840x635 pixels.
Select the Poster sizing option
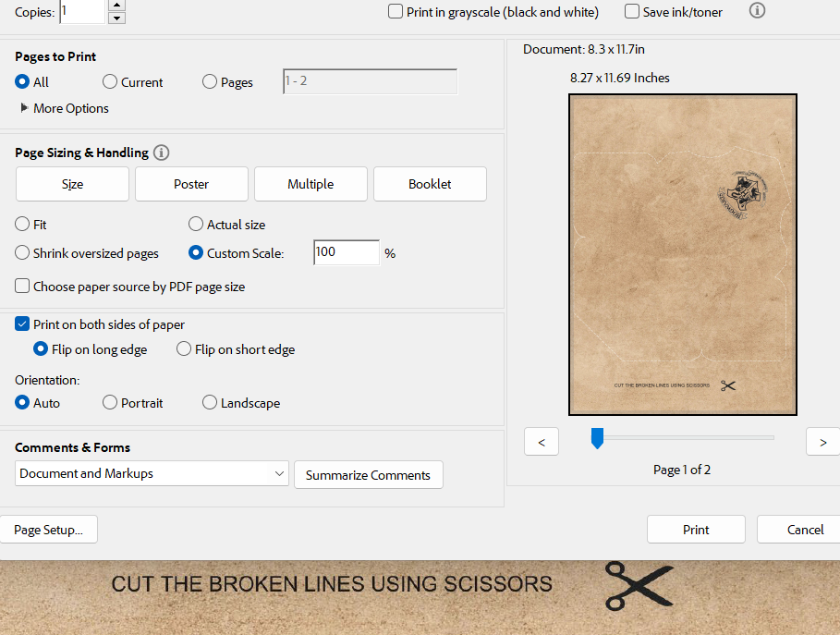click(191, 184)
